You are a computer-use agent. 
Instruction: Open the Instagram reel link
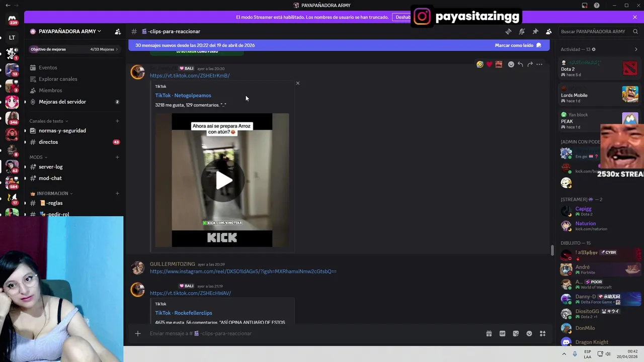[x=243, y=271]
